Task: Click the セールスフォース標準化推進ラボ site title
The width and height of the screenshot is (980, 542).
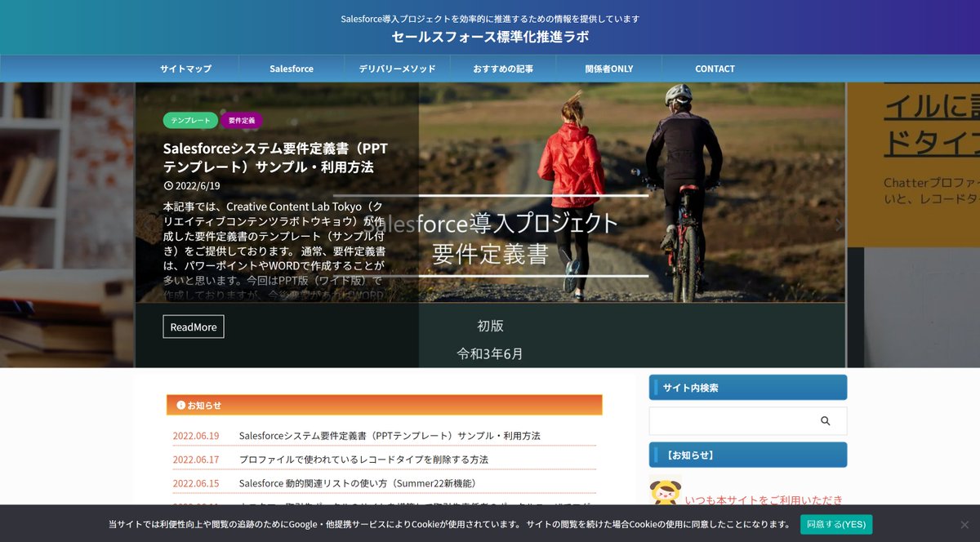Action: tap(490, 37)
